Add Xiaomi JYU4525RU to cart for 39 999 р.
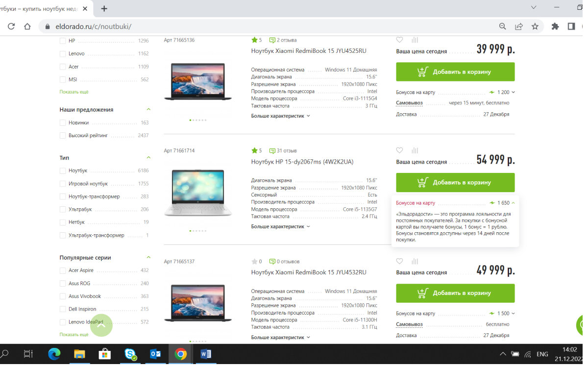 [455, 72]
